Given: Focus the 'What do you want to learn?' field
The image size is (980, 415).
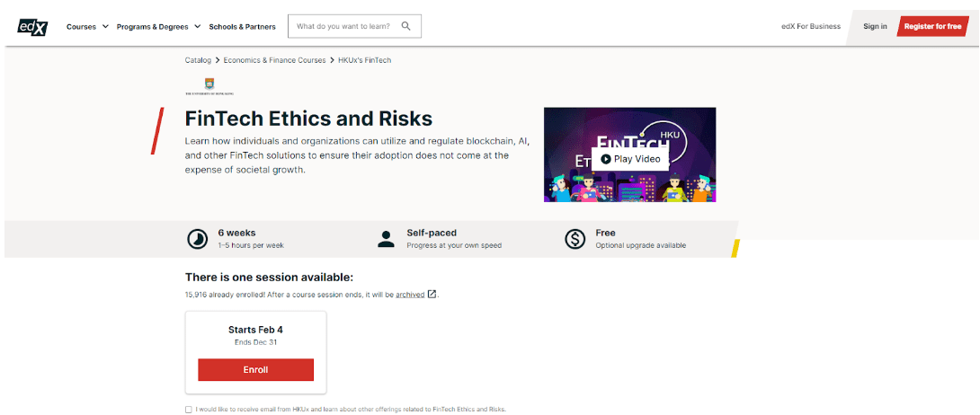Looking at the screenshot, I should point(344,27).
